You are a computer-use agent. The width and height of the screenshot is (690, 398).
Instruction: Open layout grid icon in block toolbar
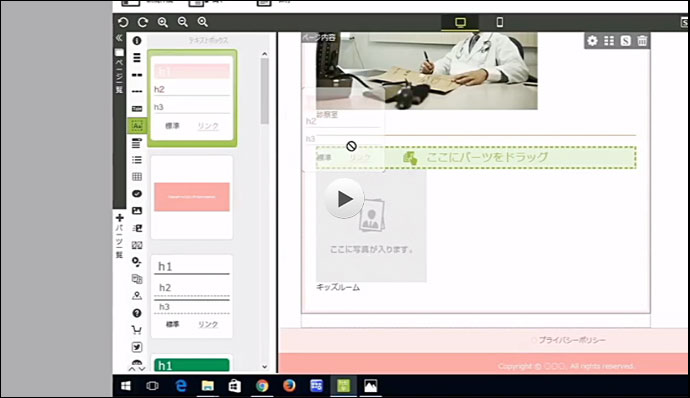609,41
